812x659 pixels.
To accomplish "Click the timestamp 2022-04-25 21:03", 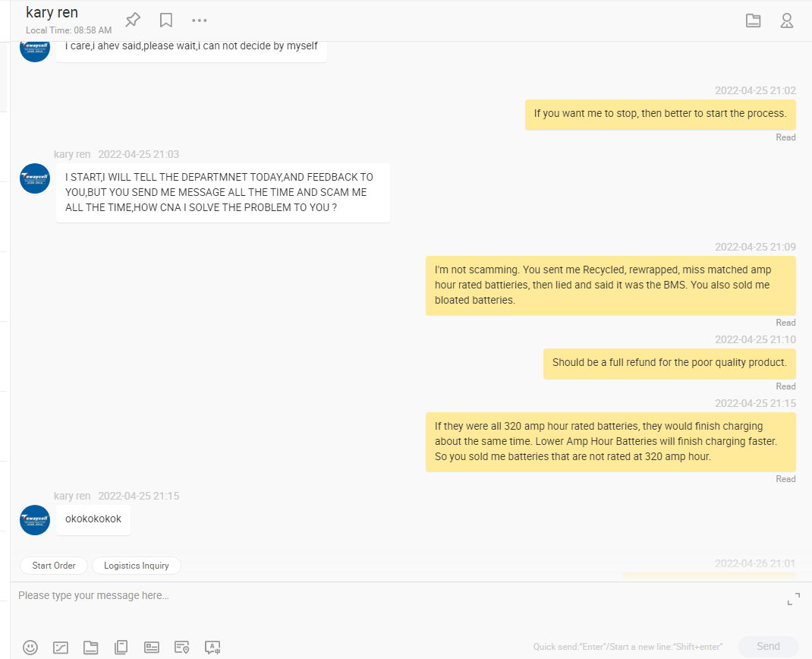I will pos(139,154).
